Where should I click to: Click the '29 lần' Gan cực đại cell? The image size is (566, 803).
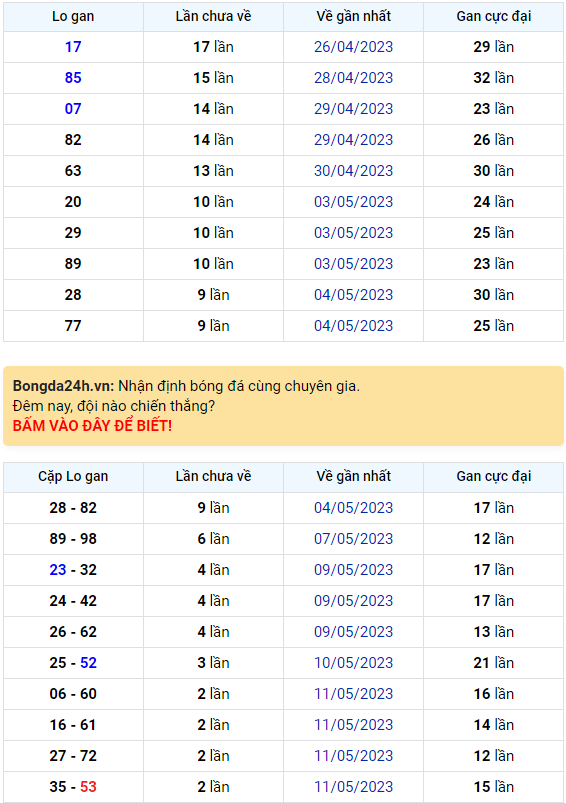(494, 47)
